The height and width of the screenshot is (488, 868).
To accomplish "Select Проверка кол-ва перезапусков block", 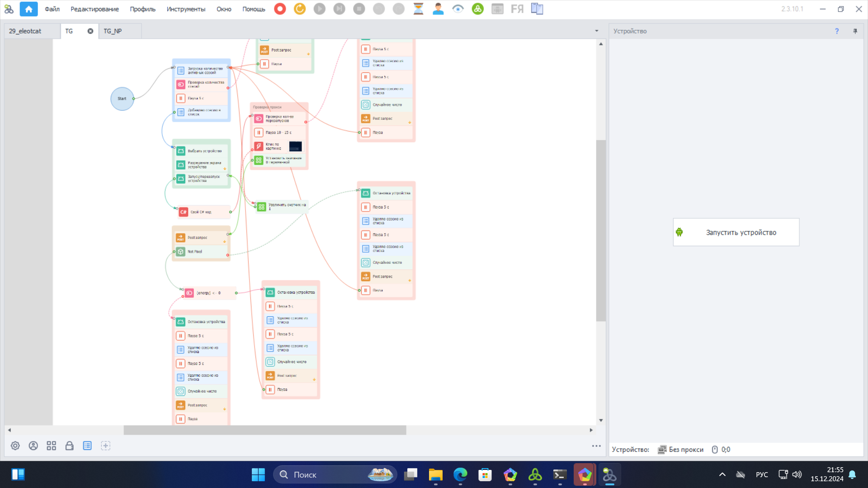I will coord(279,119).
